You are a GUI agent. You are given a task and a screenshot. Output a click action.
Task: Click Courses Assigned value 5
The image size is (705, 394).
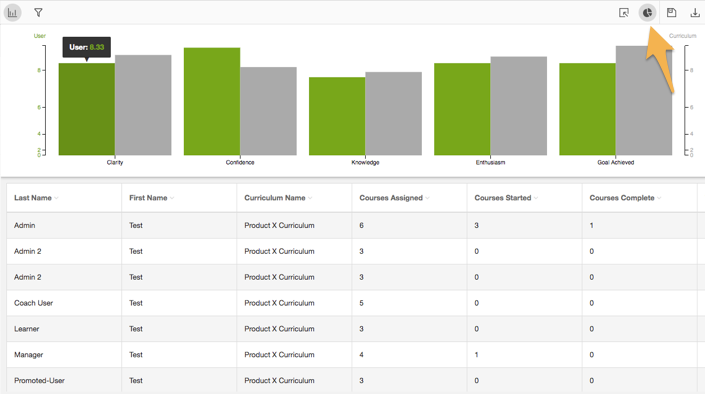pyautogui.click(x=361, y=303)
